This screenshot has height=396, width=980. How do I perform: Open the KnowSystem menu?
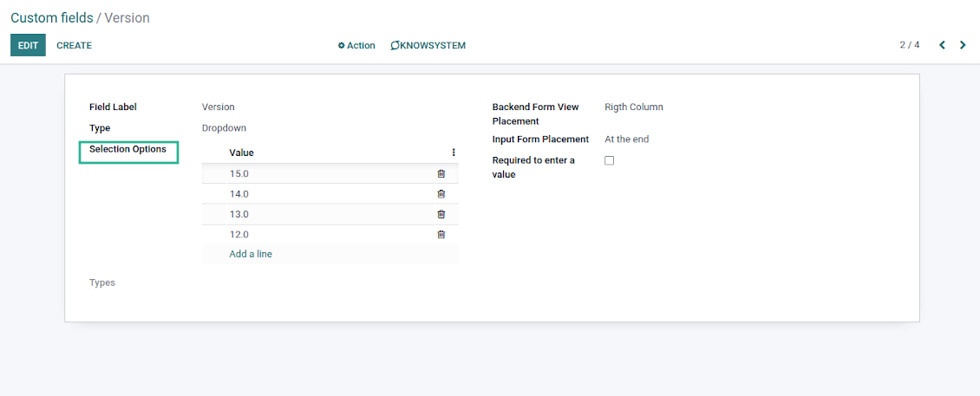(x=428, y=46)
